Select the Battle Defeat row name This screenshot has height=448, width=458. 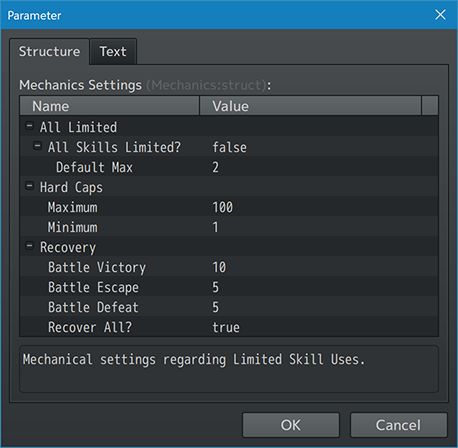coord(93,307)
